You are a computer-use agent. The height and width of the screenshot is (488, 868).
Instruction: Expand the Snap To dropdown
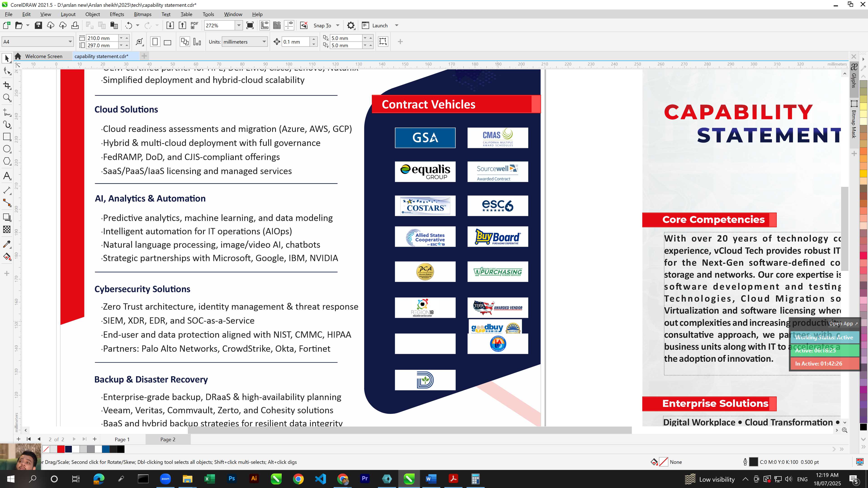[338, 26]
